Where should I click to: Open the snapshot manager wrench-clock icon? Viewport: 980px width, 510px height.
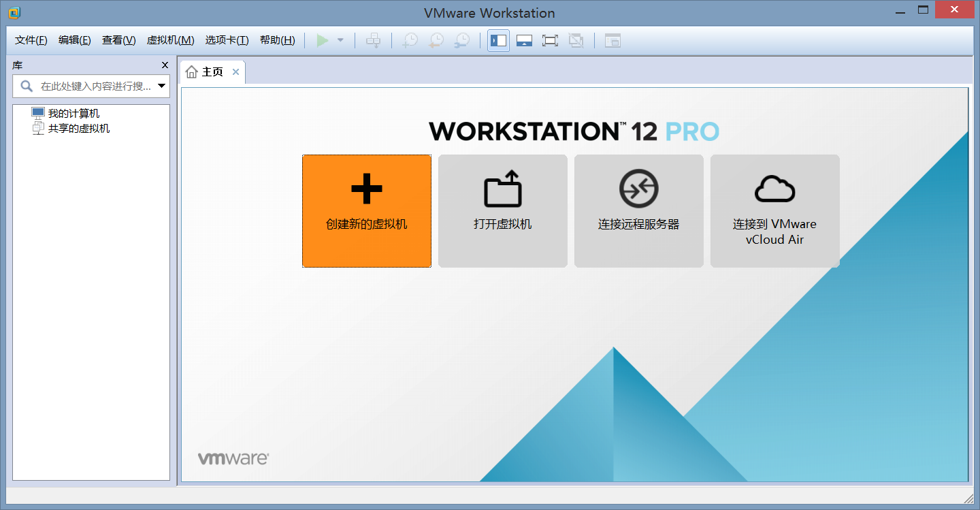[x=462, y=41]
